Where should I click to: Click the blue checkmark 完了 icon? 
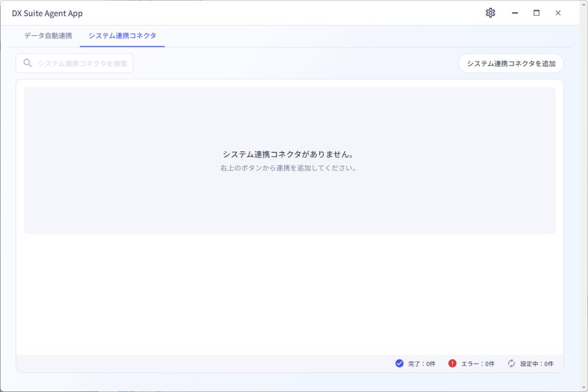click(399, 364)
